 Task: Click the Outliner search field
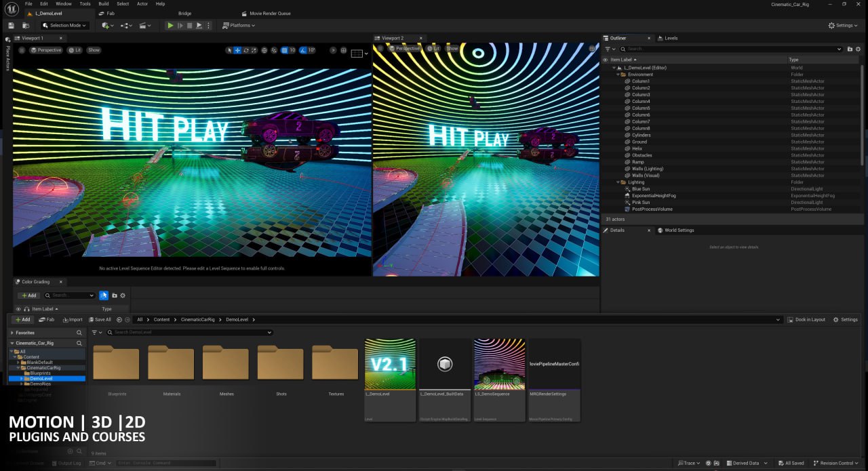coord(730,49)
